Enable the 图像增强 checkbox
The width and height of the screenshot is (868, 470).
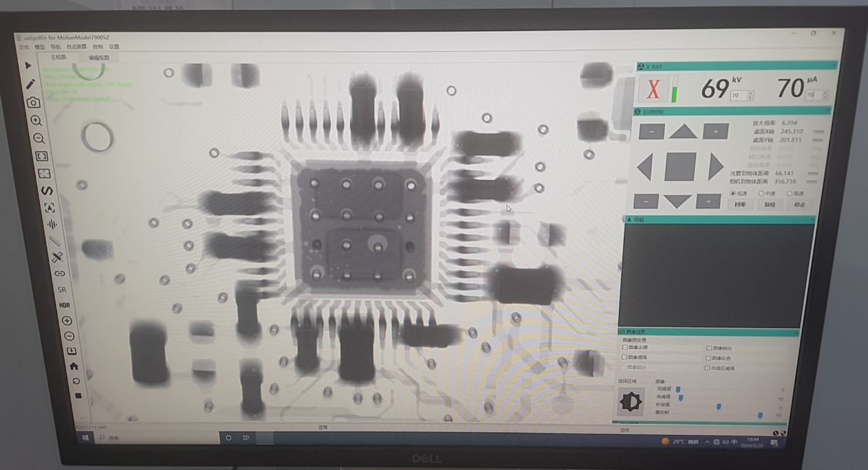[x=625, y=357]
